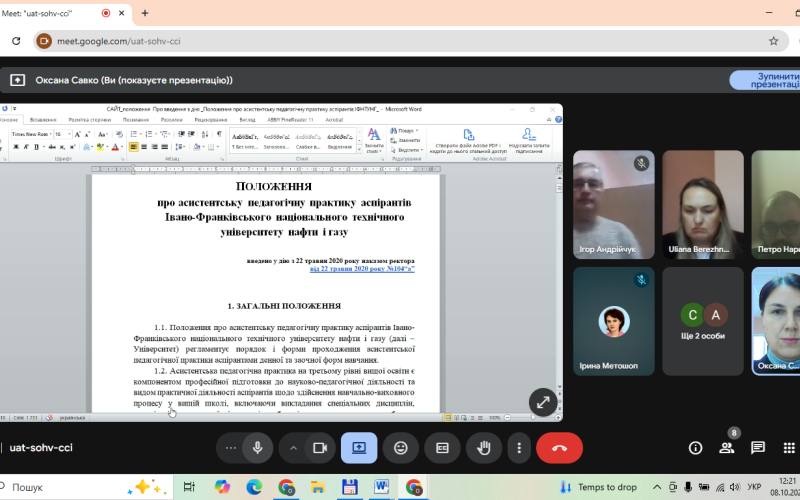Open meeting details info icon
800x500 pixels.
click(x=696, y=447)
